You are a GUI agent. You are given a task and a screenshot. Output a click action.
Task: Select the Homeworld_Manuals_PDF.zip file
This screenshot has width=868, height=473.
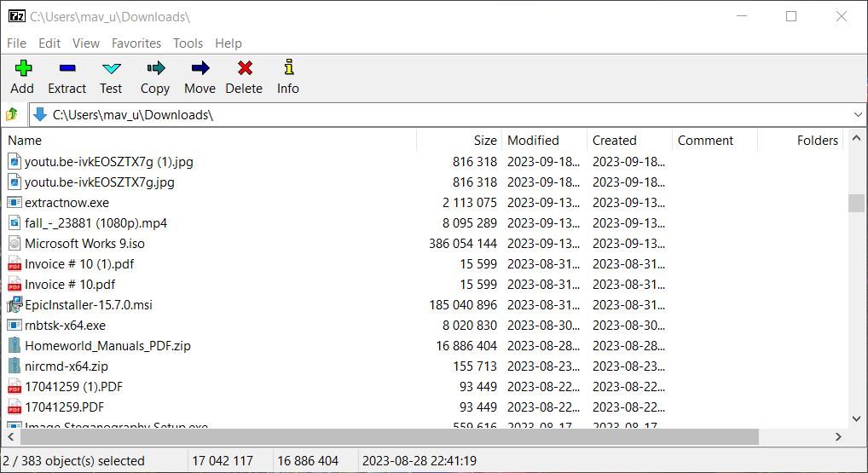point(107,345)
